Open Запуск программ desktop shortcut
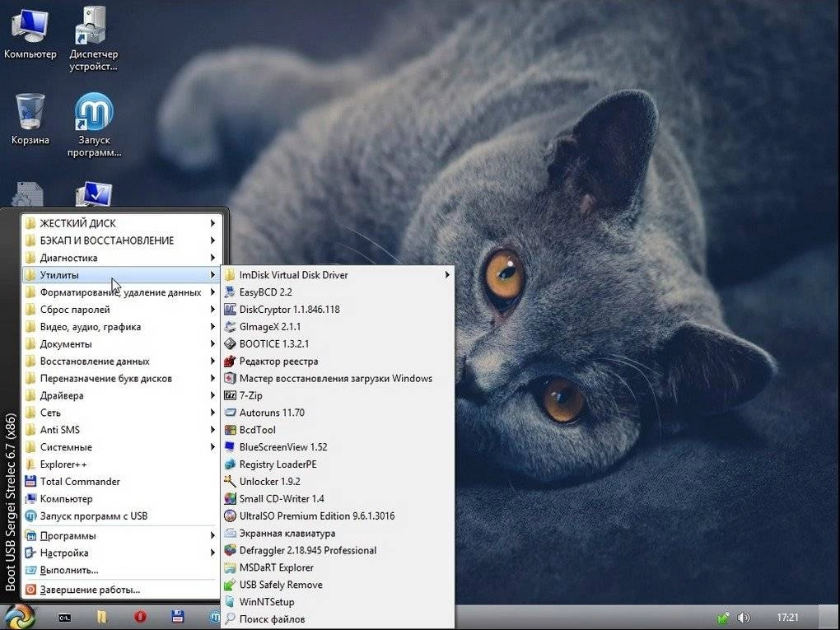The width and height of the screenshot is (840, 630). 94,125
